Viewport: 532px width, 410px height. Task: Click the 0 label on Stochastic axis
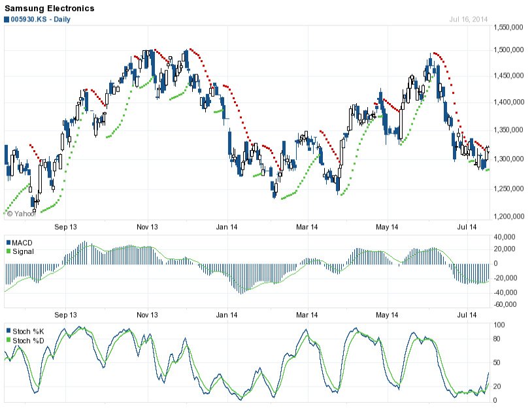click(x=495, y=400)
